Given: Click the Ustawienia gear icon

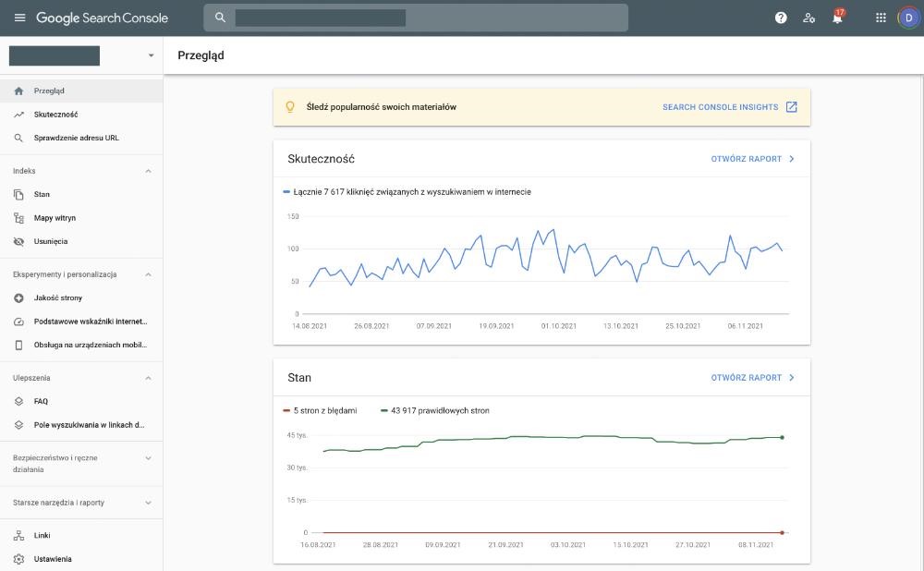Looking at the screenshot, I should [18, 559].
